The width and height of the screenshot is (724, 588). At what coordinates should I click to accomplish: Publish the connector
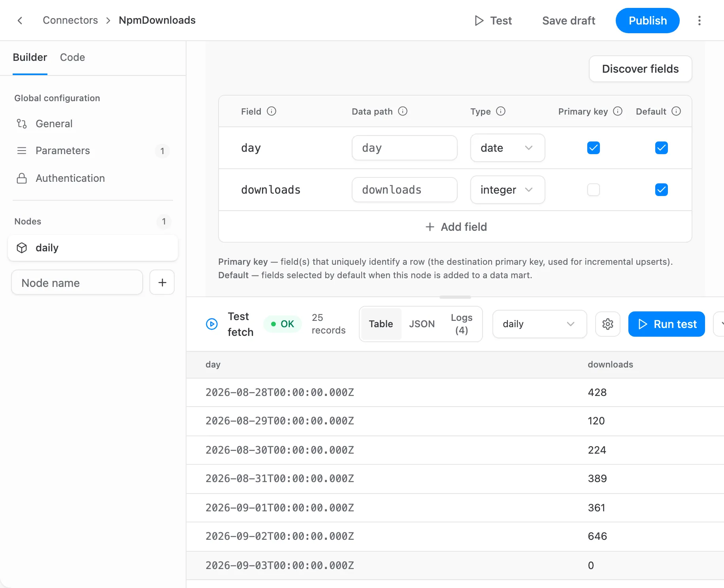tap(648, 21)
